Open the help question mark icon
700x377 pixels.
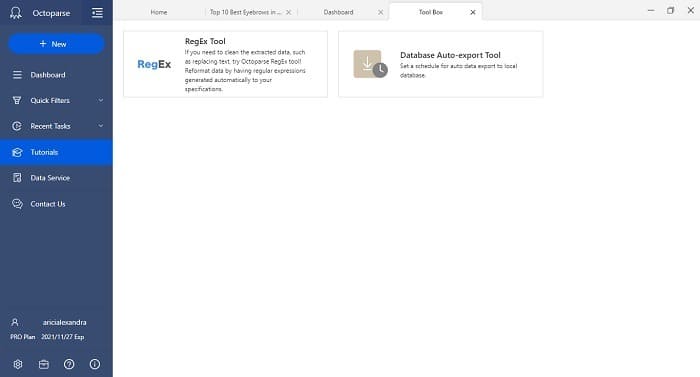[69, 364]
